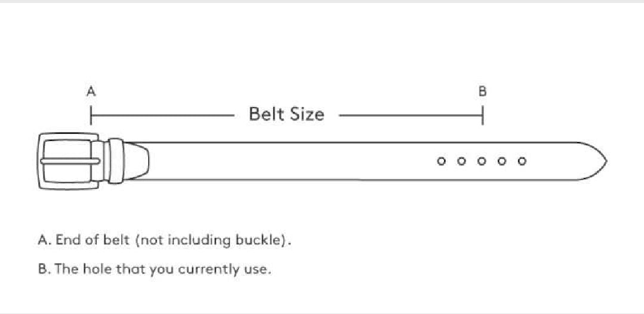Click the left end tick below A
This screenshot has width=644, height=314.
(x=91, y=115)
